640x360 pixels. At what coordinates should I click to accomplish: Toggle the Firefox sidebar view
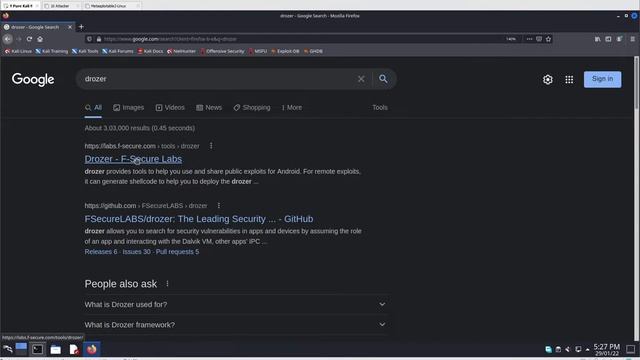609,39
